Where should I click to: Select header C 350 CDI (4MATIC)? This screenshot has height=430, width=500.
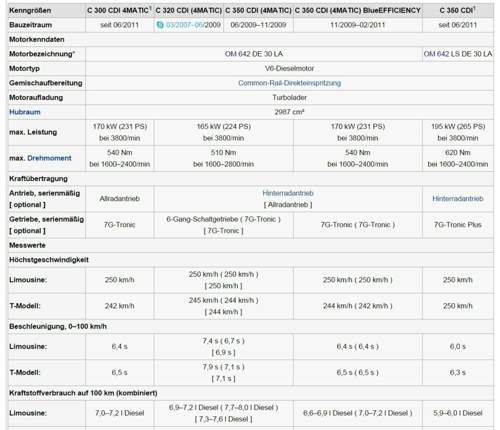coord(258,10)
